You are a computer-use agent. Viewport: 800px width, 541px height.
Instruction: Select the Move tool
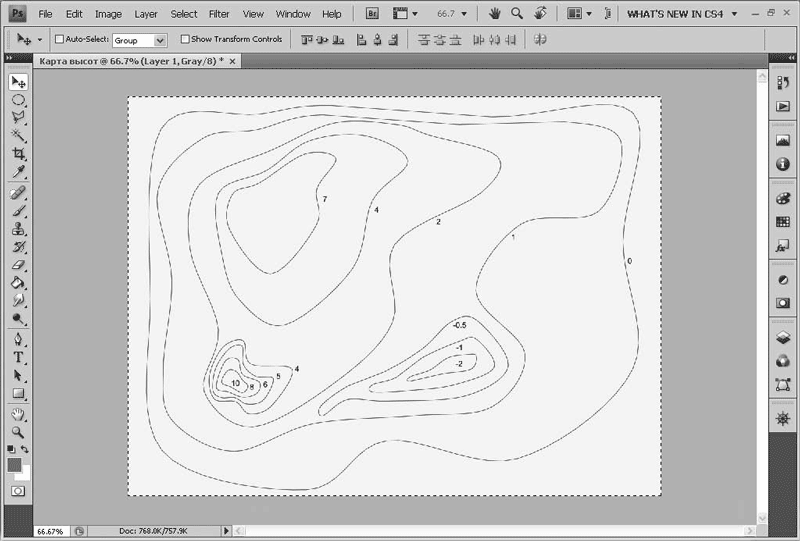point(18,82)
